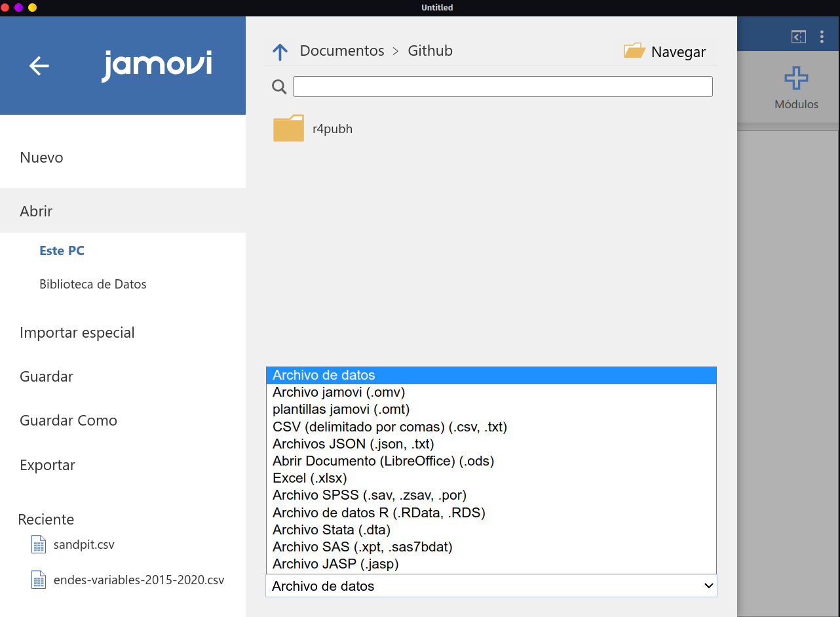Click the vertical three-dot menu icon
The height and width of the screenshot is (617, 840).
coord(822,37)
